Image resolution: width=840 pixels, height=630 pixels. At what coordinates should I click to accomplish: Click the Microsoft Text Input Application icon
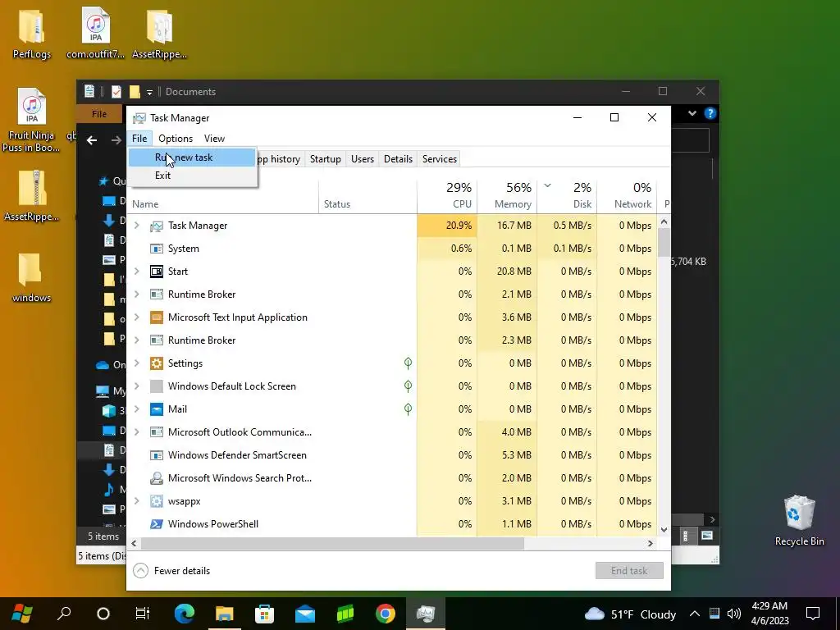click(157, 317)
